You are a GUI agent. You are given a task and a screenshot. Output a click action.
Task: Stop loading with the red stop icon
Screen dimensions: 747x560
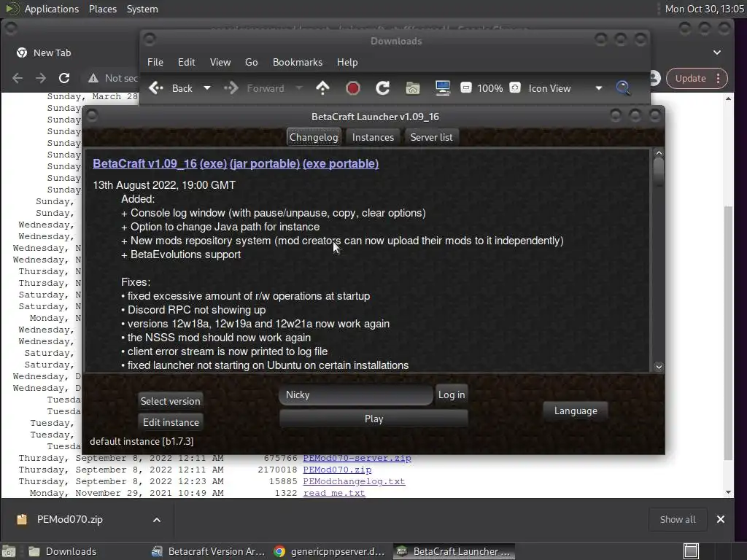pos(352,88)
